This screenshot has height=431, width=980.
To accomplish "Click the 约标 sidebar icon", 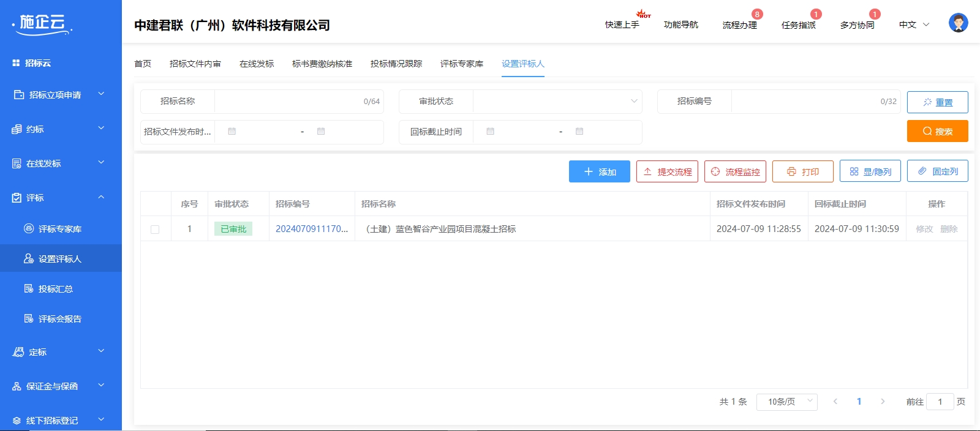I will click(x=17, y=129).
